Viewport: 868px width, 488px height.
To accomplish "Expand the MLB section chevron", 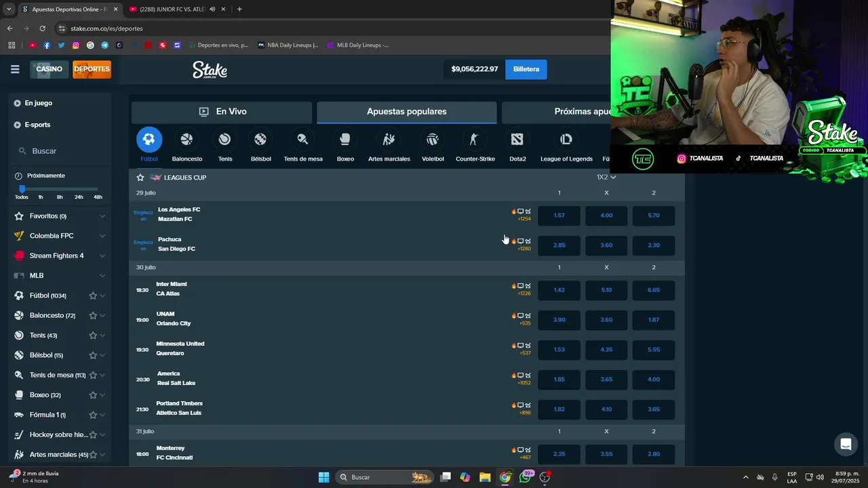I will [102, 276].
